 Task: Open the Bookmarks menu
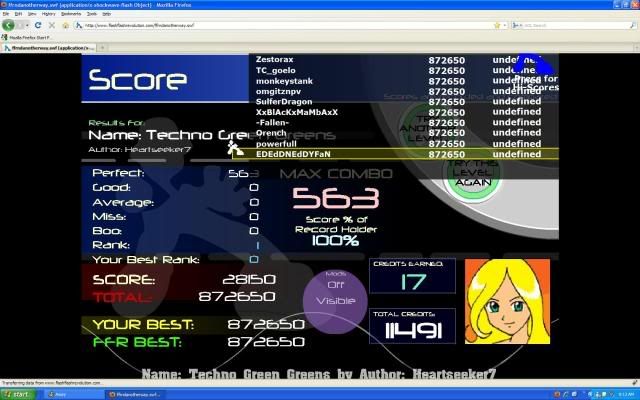coord(70,15)
